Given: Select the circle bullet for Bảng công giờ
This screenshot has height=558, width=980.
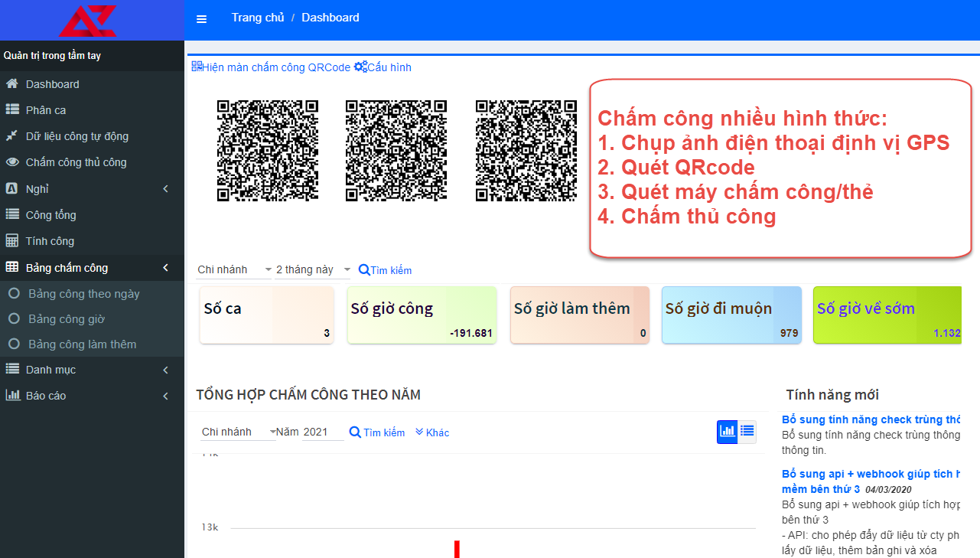Looking at the screenshot, I should point(13,318).
